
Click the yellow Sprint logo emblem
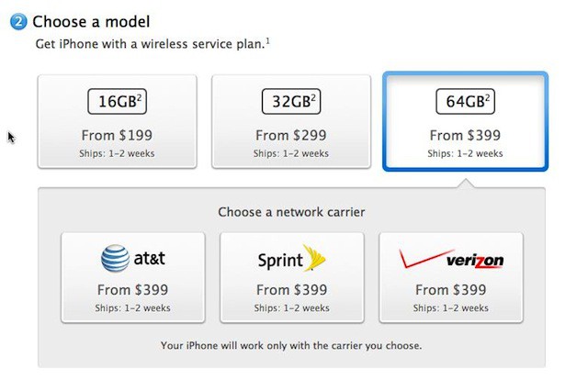coord(315,259)
